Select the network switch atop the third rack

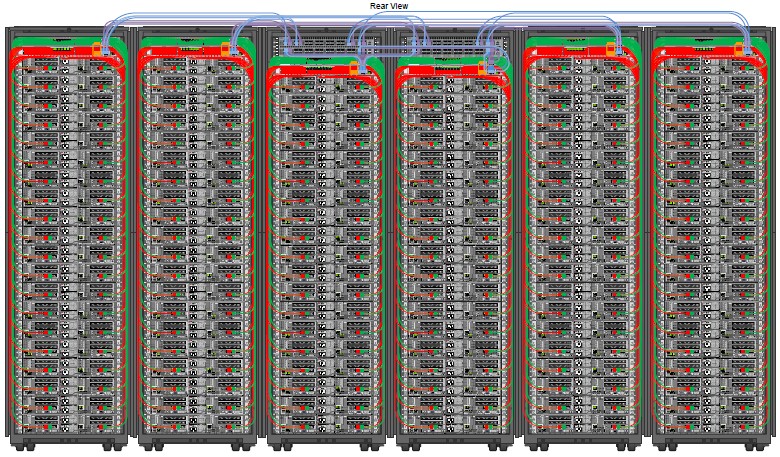pos(328,45)
